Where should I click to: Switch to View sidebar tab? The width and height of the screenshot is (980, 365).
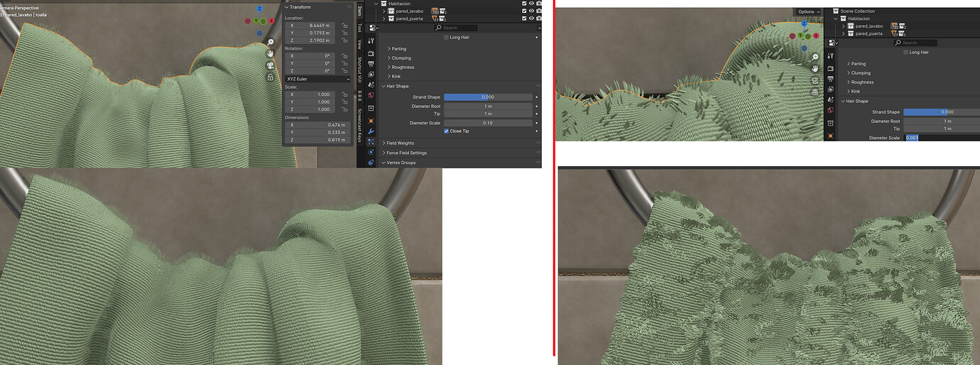(360, 43)
